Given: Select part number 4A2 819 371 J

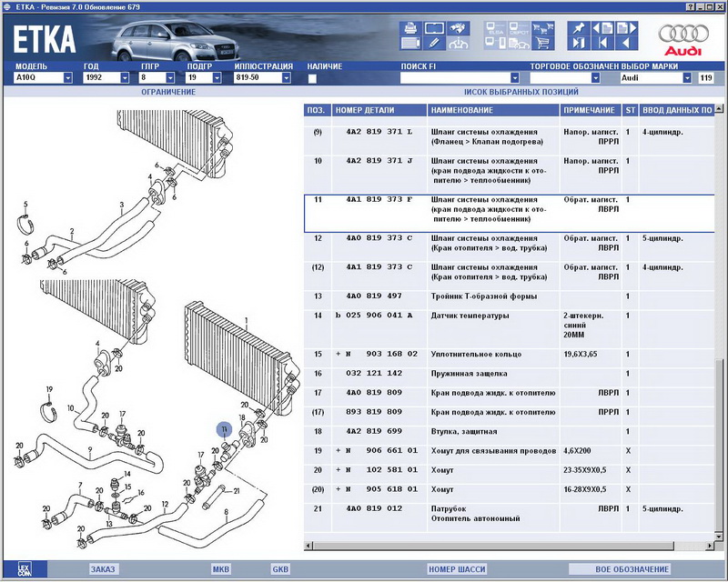Looking at the screenshot, I should pyautogui.click(x=379, y=161).
